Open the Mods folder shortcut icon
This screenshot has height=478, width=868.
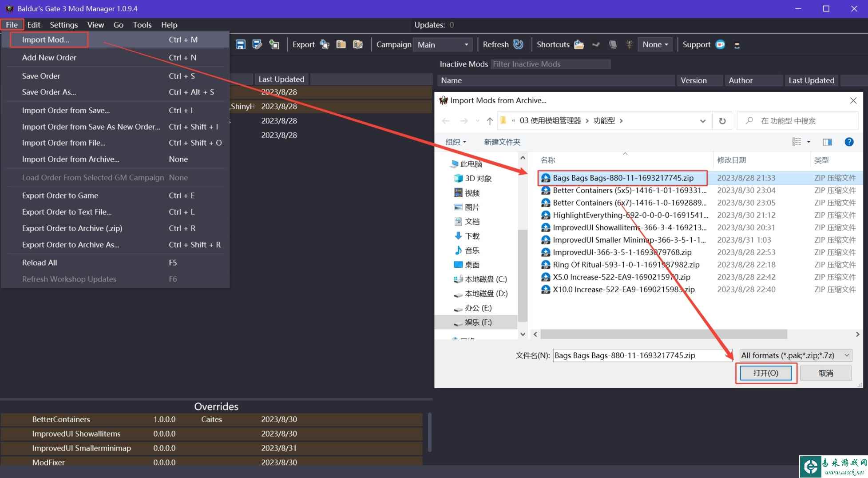(579, 44)
